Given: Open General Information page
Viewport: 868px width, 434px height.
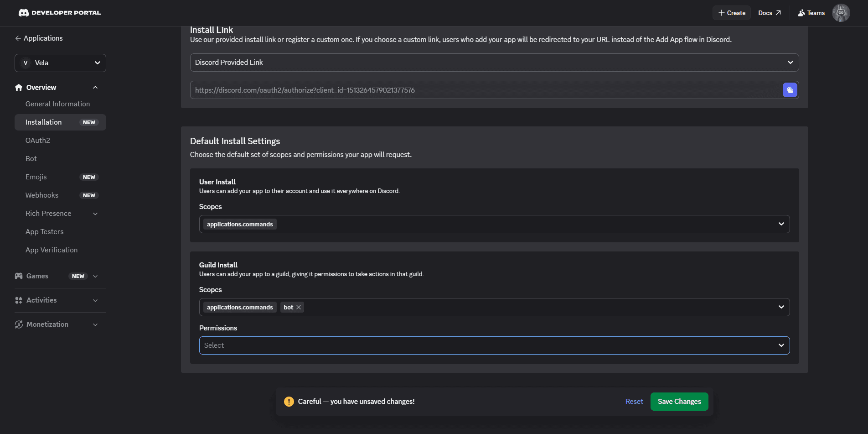Looking at the screenshot, I should 58,104.
